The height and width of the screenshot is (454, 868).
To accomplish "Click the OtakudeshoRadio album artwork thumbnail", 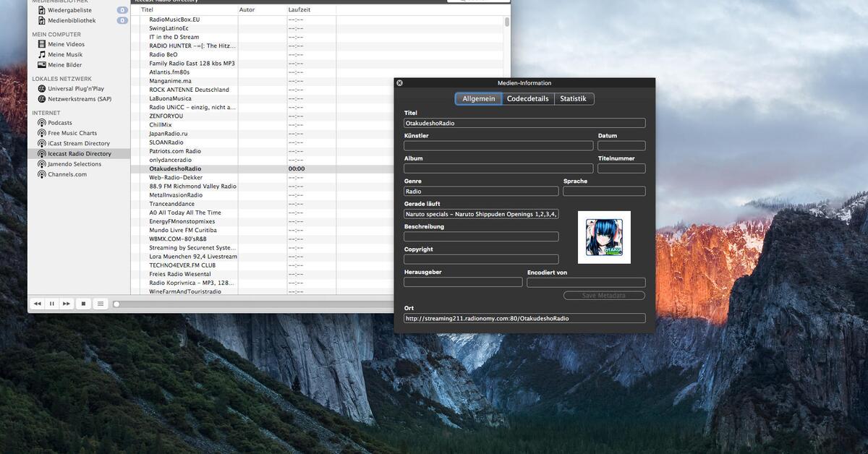I will click(x=603, y=237).
